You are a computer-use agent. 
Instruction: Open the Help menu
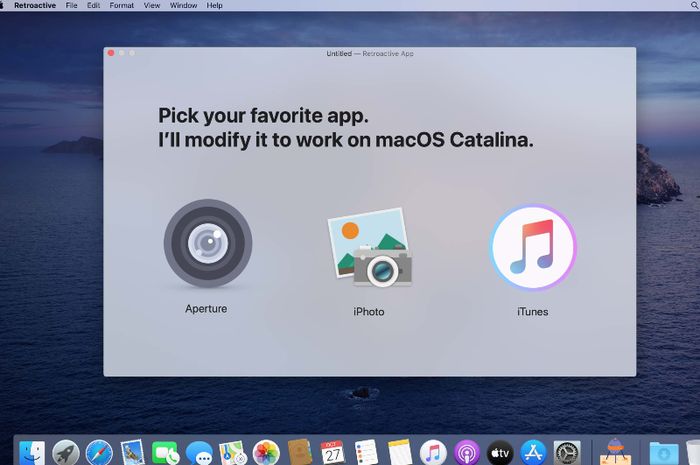[214, 6]
